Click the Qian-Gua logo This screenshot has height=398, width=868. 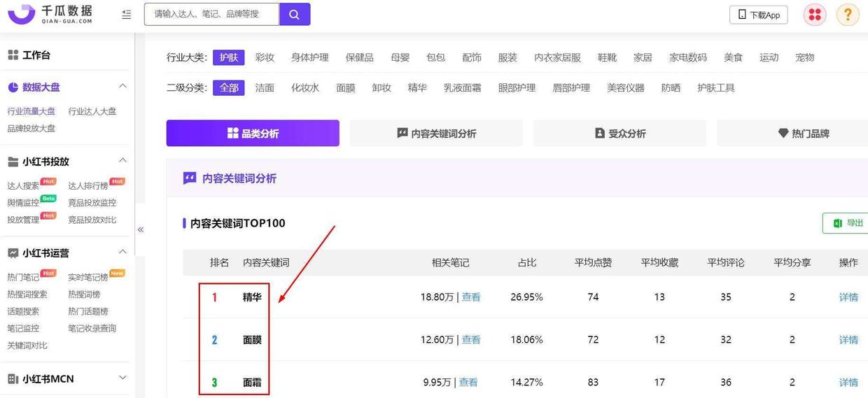[50, 14]
